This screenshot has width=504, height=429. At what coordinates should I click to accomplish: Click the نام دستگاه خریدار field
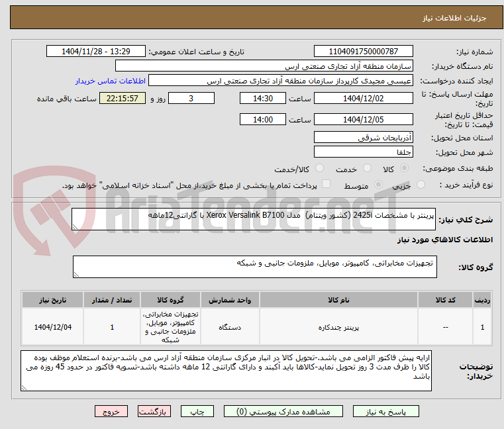tap(264, 66)
